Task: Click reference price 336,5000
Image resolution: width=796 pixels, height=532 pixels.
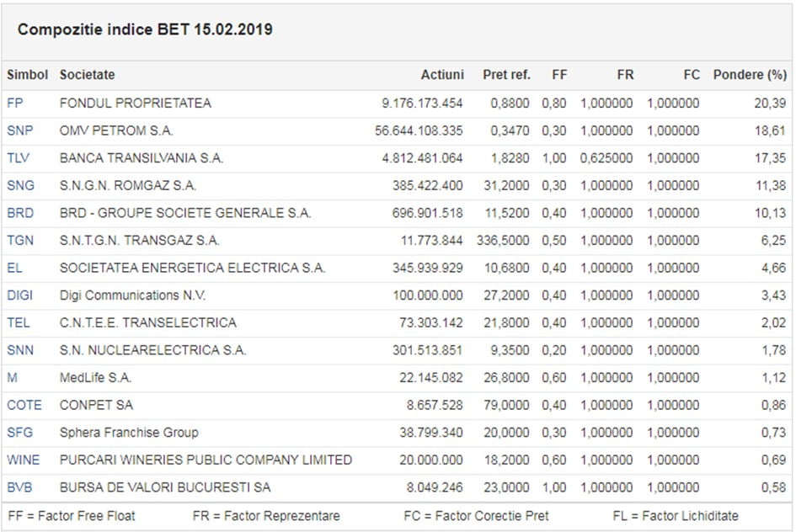Action: click(503, 241)
